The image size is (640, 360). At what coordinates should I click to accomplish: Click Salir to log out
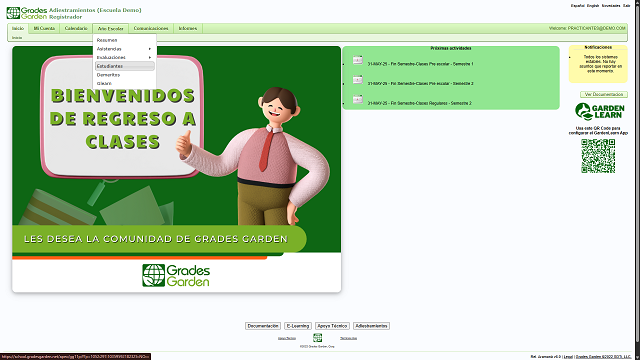[627, 6]
